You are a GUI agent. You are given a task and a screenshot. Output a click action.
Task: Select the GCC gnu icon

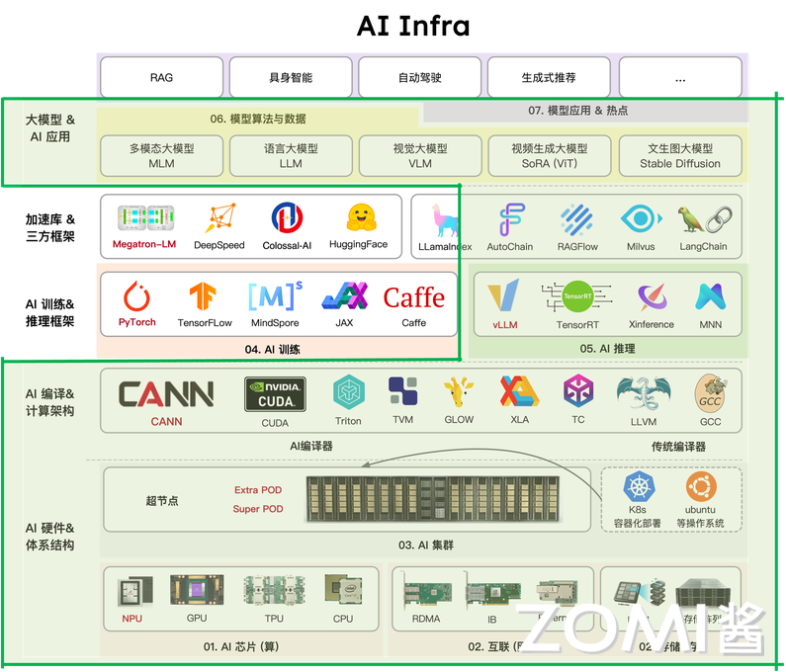click(710, 392)
